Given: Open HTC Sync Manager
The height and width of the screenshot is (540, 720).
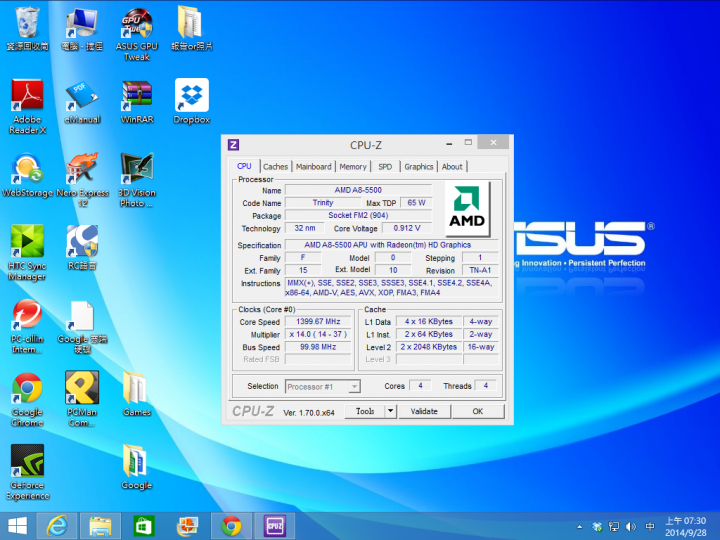Looking at the screenshot, I should (27, 253).
